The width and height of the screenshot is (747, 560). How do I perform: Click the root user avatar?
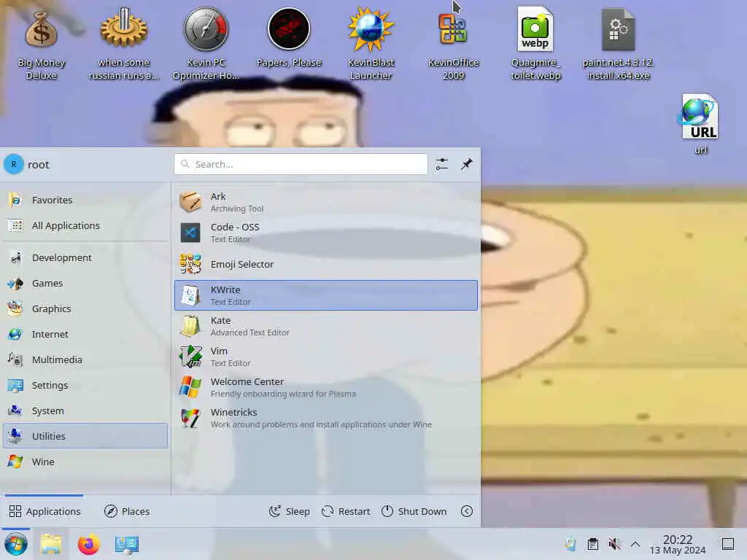click(x=14, y=164)
